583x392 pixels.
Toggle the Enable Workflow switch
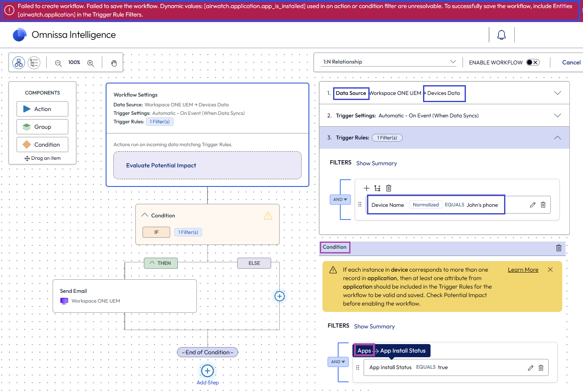pos(533,62)
